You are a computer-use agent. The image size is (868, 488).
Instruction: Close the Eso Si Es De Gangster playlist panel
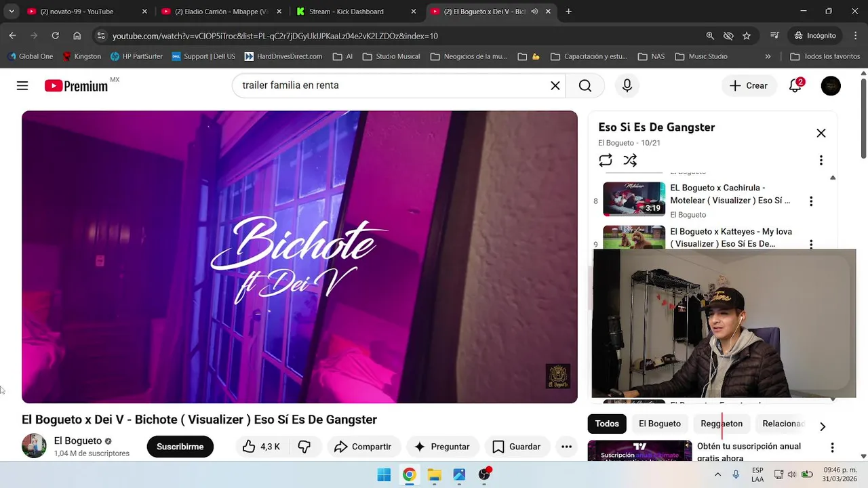(x=821, y=133)
